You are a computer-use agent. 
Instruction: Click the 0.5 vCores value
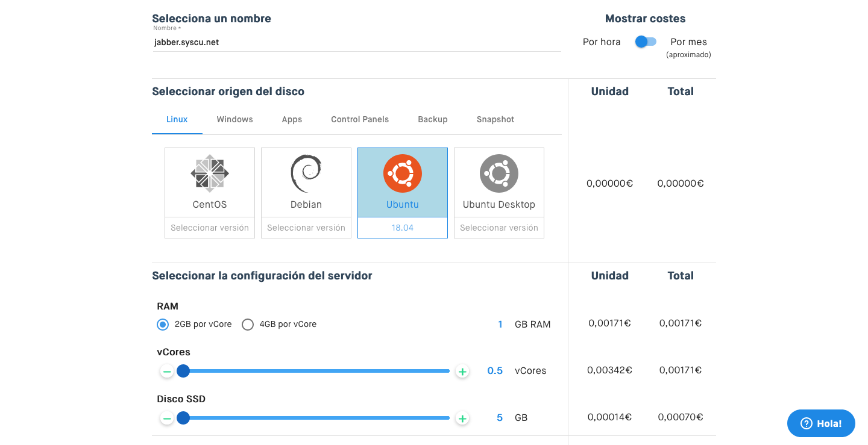[495, 371]
